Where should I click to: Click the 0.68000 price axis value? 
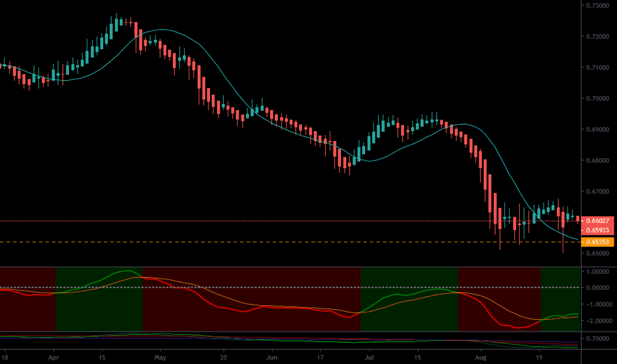[x=598, y=161]
